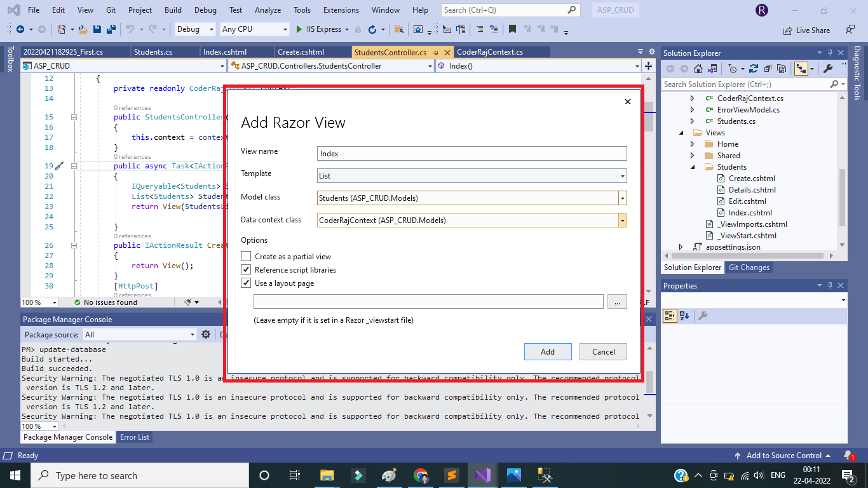This screenshot has width=868, height=488.
Task: Click the Live Share icon
Action: (788, 30)
